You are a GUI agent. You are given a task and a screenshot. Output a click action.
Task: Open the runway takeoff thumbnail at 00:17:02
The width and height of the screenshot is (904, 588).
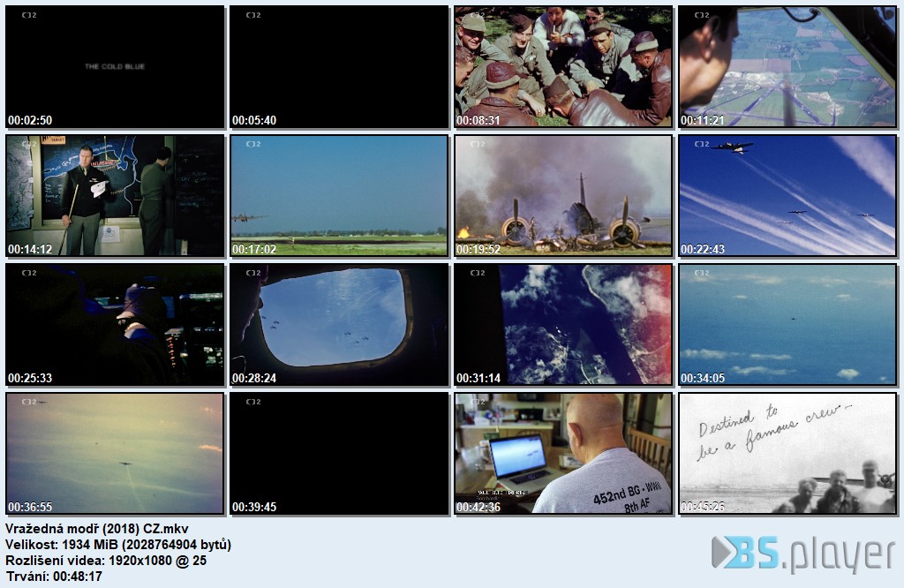tap(339, 195)
